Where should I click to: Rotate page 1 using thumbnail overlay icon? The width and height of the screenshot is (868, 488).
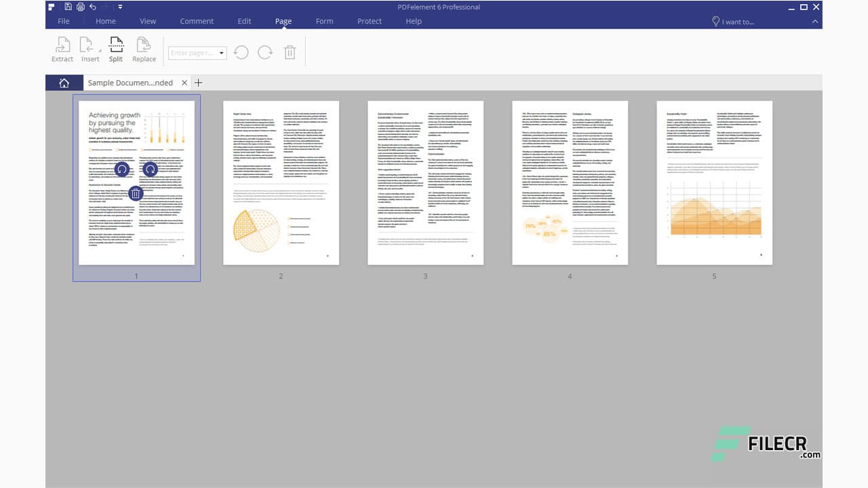coord(123,170)
